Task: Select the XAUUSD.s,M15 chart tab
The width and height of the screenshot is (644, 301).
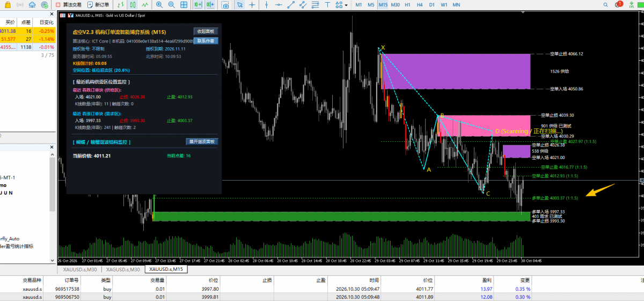Action: click(x=166, y=269)
